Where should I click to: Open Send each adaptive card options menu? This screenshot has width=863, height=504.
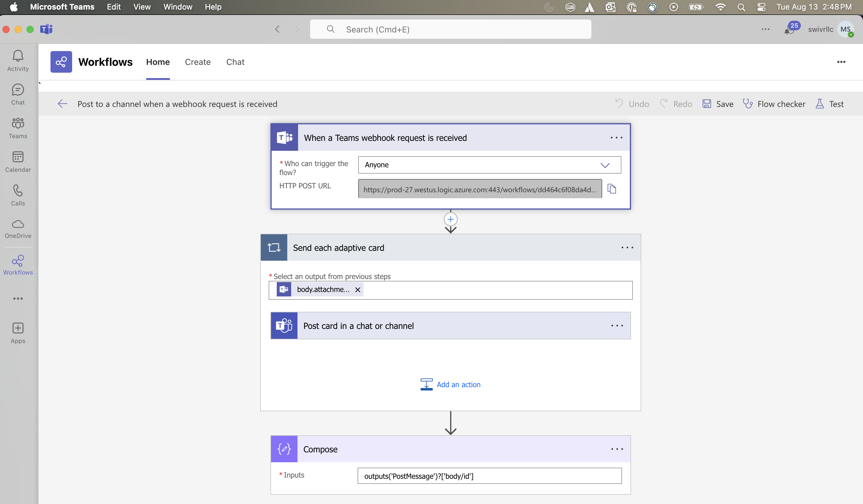tap(627, 247)
